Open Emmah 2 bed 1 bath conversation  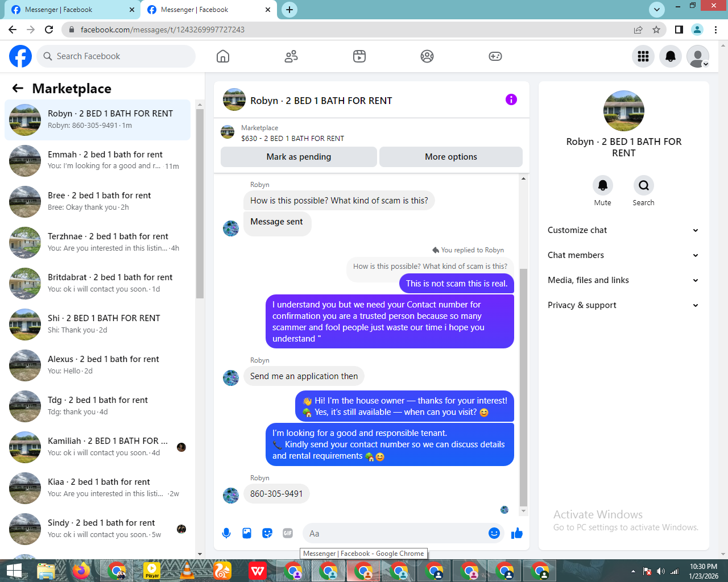[97, 161]
